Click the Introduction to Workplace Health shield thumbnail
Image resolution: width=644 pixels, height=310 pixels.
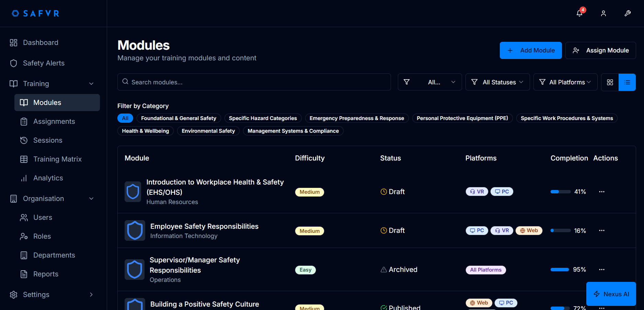coord(133,192)
